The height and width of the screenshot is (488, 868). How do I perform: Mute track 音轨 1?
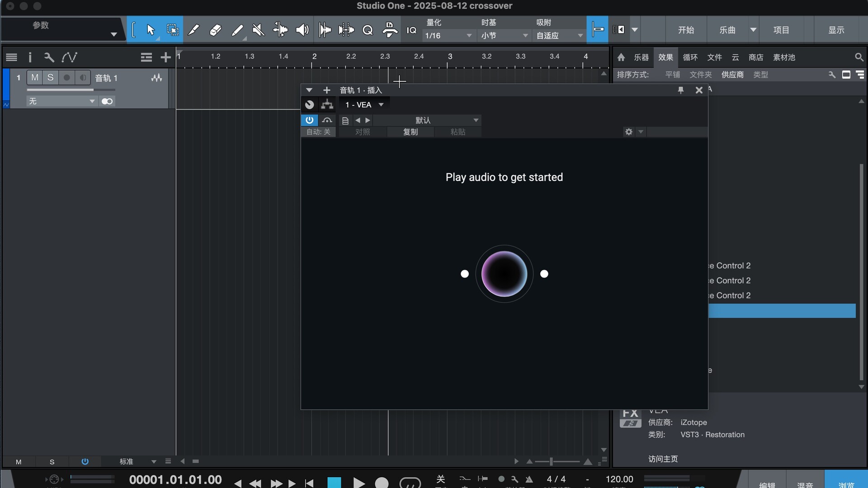[35, 78]
